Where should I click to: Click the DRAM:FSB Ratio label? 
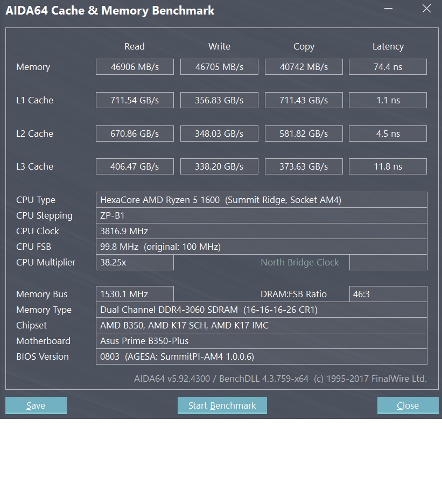(x=293, y=294)
